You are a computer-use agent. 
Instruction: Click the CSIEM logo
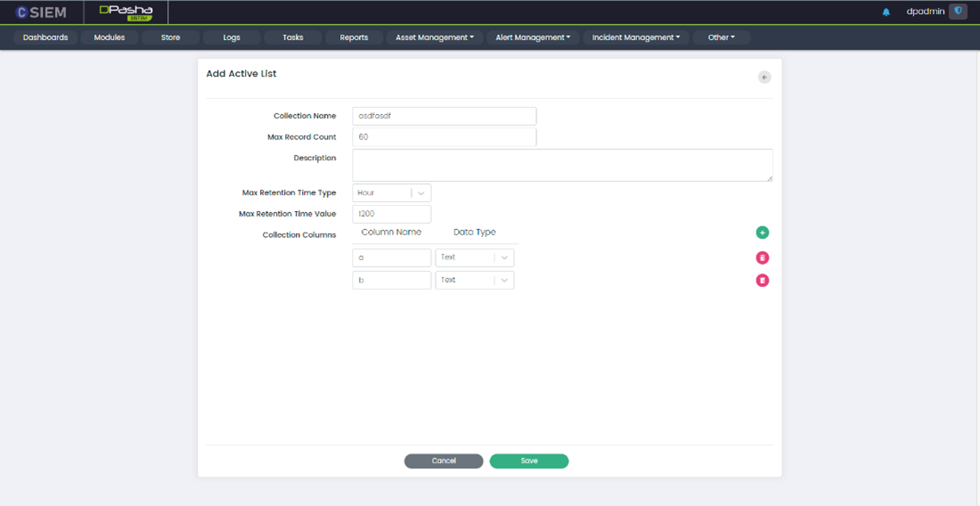click(41, 12)
